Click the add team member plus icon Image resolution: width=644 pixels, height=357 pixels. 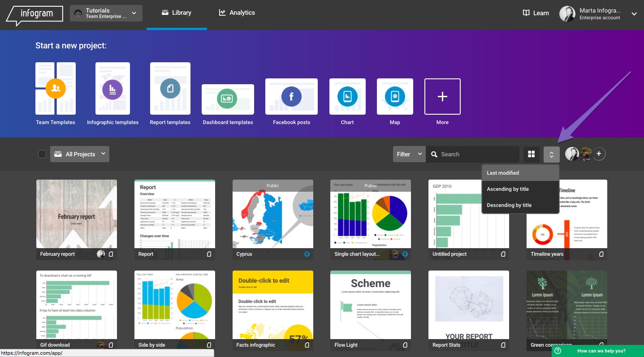coord(599,154)
